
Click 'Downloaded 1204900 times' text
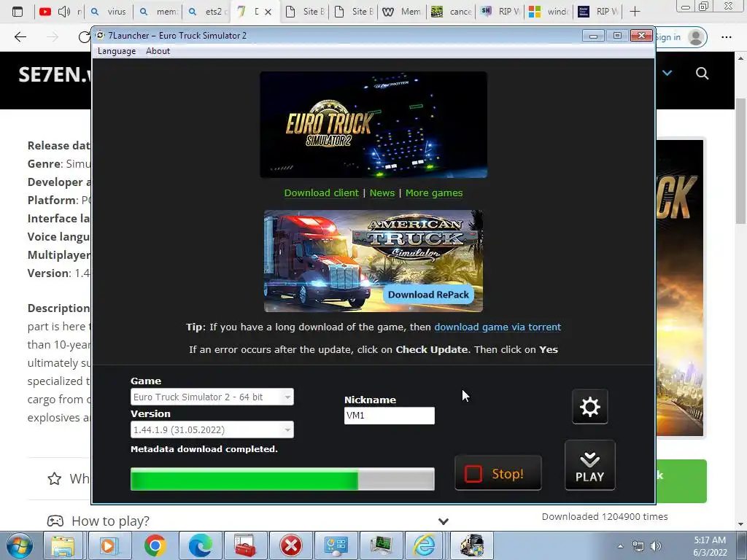pyautogui.click(x=605, y=517)
